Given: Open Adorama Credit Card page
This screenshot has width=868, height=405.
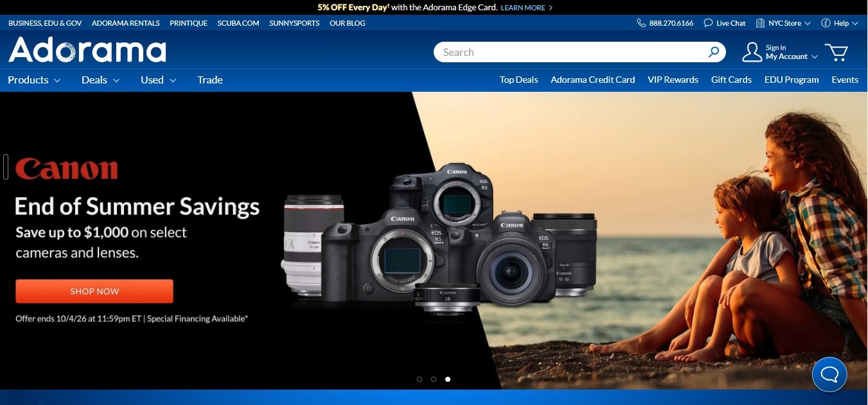Looking at the screenshot, I should pos(592,80).
